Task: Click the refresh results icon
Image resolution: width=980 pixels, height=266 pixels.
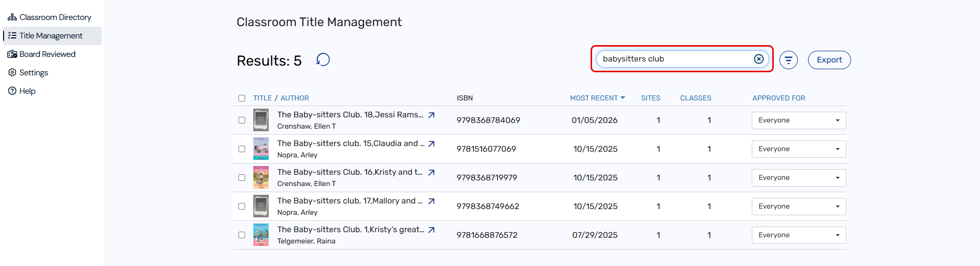Action: pos(323,60)
